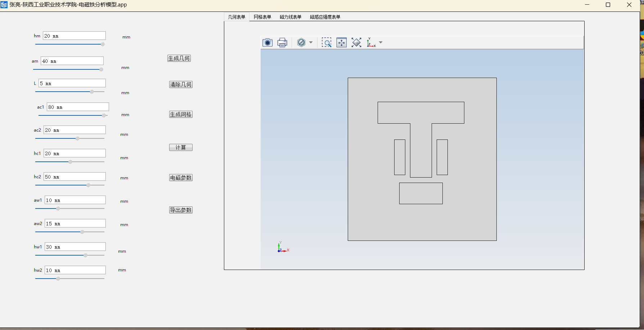Click the hc2 slider handle
This screenshot has width=644, height=330.
(x=88, y=185)
